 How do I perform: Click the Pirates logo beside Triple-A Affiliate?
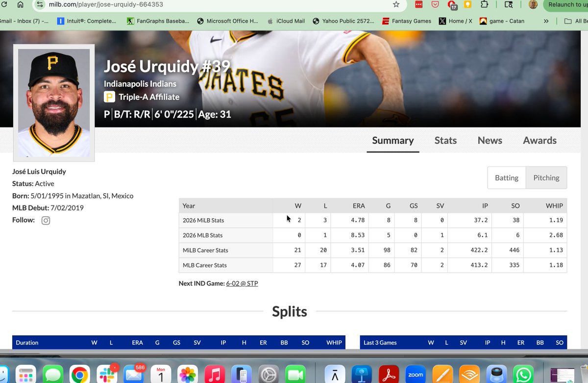tap(109, 97)
